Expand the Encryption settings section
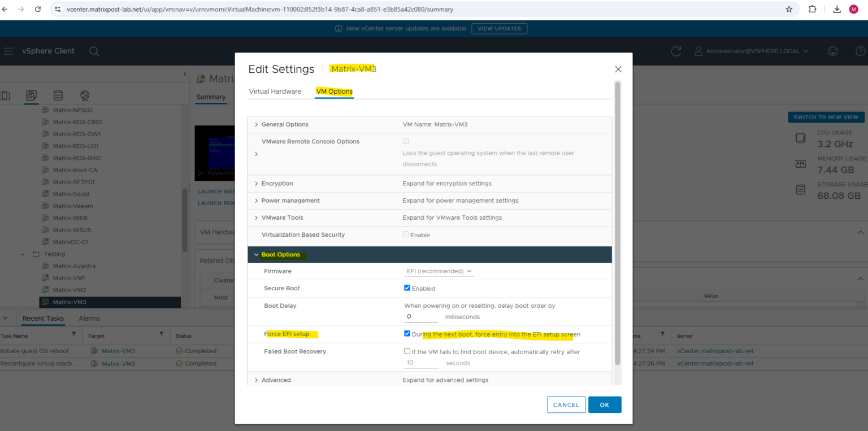868x431 pixels. coord(256,183)
